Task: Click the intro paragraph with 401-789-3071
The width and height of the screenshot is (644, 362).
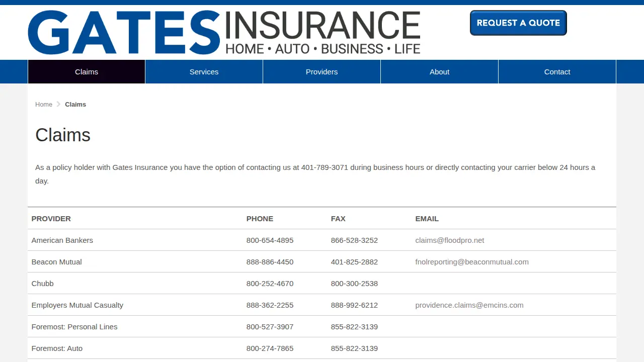Action: click(x=315, y=174)
